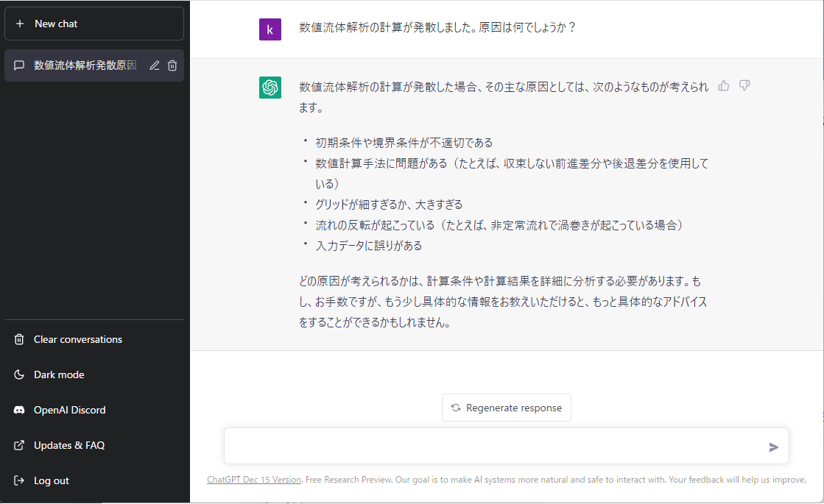Click the user's question message text
Screen dimensions: 824x504
(437, 28)
